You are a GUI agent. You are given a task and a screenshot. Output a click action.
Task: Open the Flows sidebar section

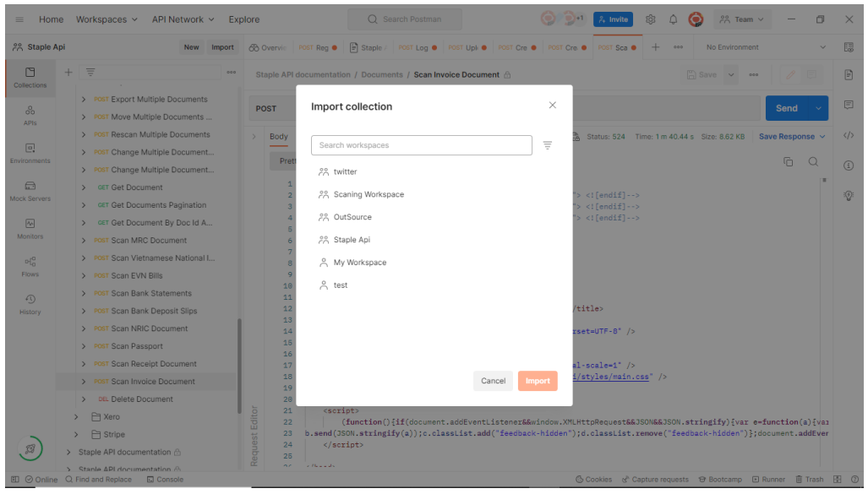[30, 266]
